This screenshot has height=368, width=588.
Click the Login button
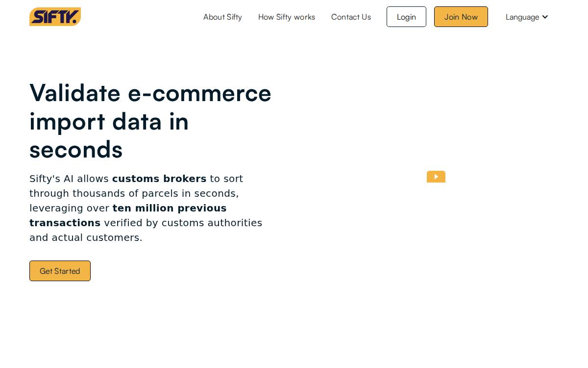point(406,17)
